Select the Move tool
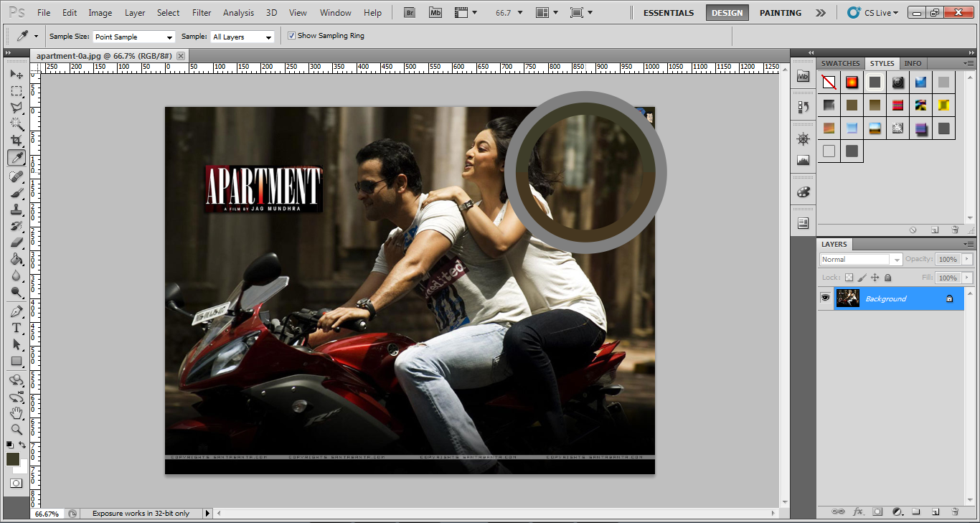 (16, 75)
